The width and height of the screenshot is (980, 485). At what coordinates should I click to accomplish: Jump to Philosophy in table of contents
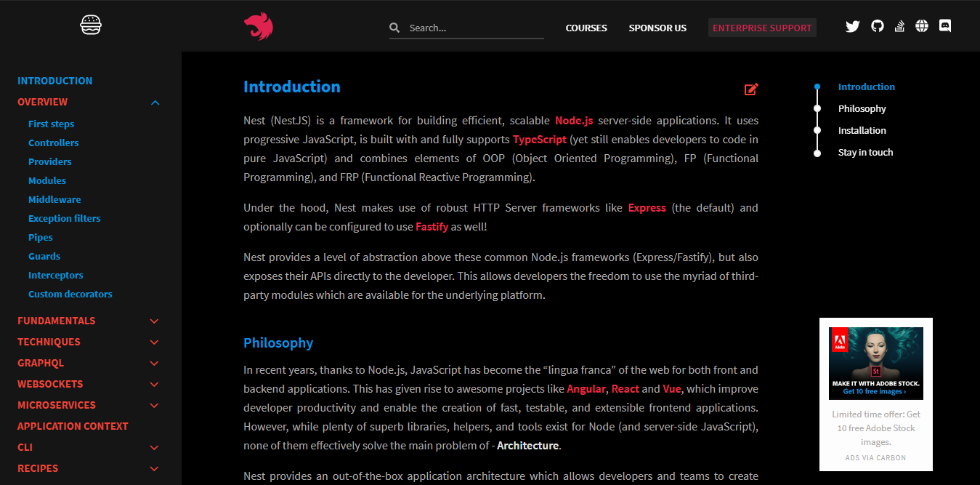click(862, 108)
